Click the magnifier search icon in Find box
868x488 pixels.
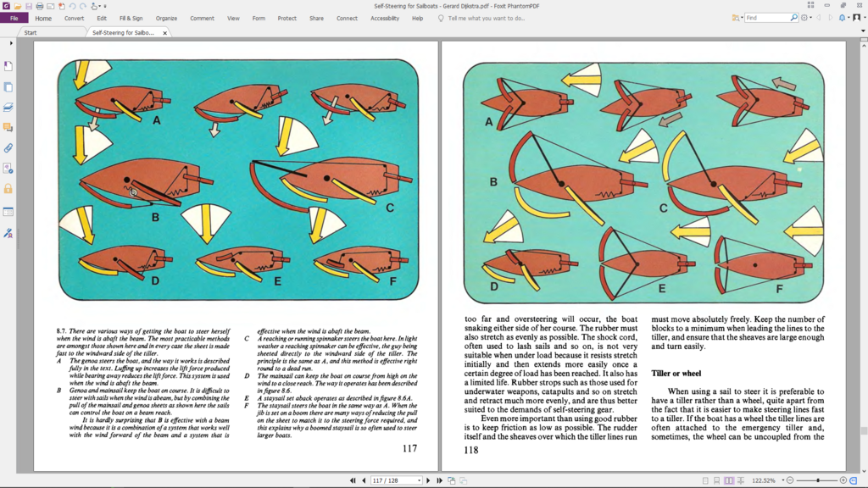pos(793,18)
